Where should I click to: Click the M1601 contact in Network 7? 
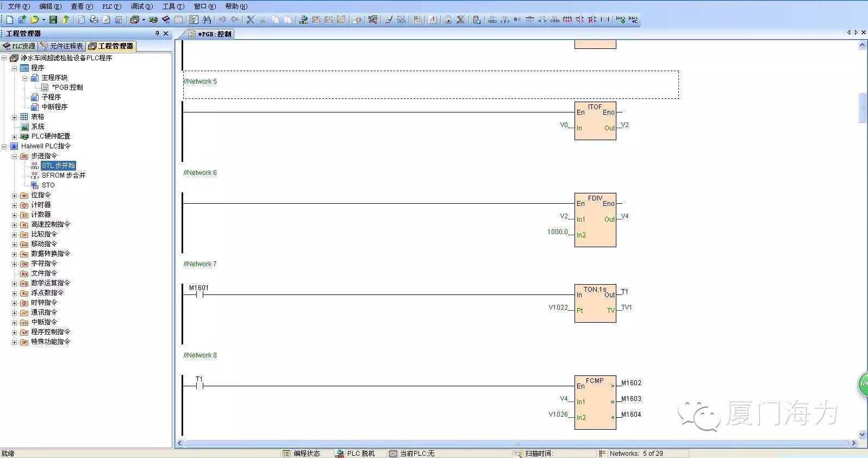tap(199, 294)
